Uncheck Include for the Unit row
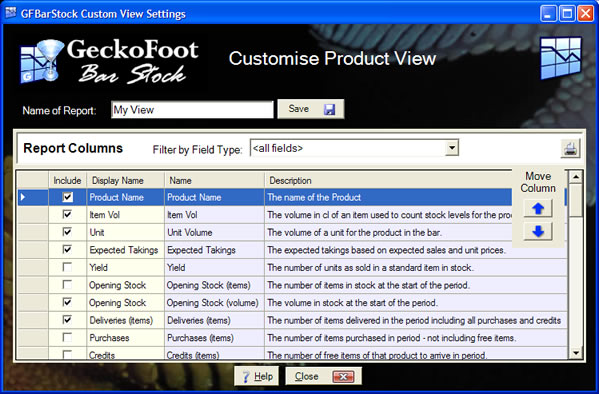599x394 pixels. 67,232
